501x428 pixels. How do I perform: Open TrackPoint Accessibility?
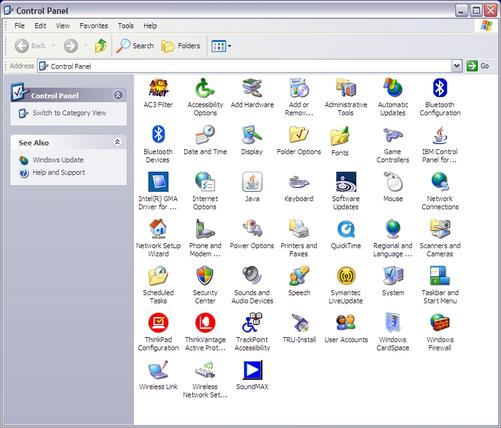click(252, 332)
